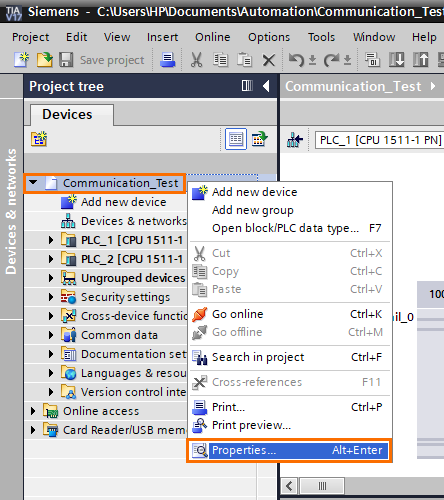Click the Upload from device icon
The image size is (444, 500).
point(421,60)
